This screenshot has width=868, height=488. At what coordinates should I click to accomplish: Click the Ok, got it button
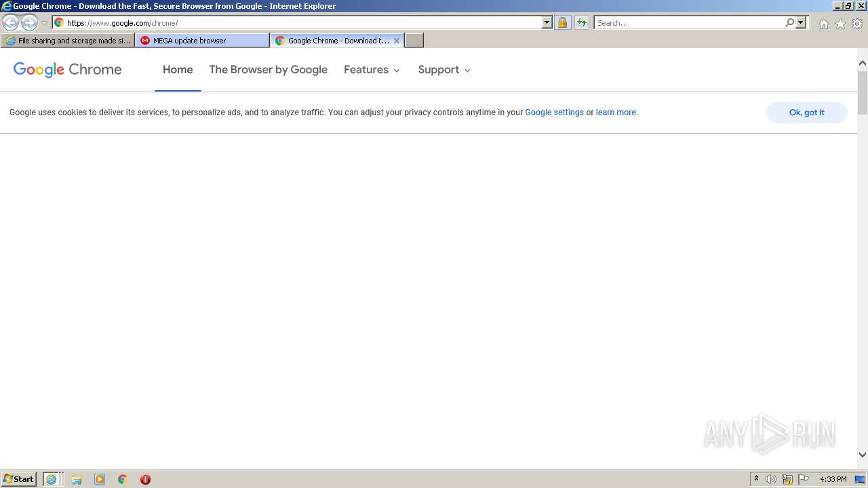806,113
